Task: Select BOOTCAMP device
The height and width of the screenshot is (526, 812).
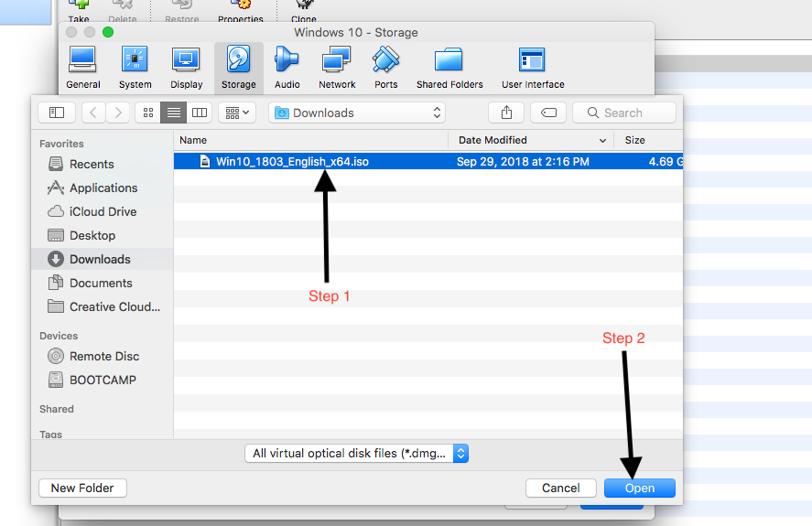Action: pos(103,380)
